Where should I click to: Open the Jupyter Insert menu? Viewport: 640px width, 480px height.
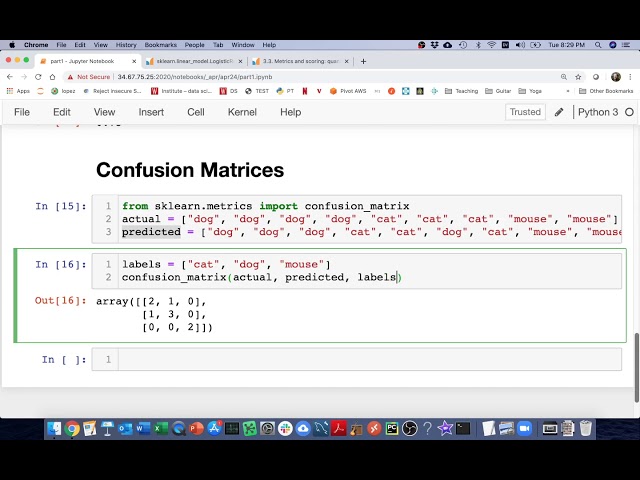151,112
